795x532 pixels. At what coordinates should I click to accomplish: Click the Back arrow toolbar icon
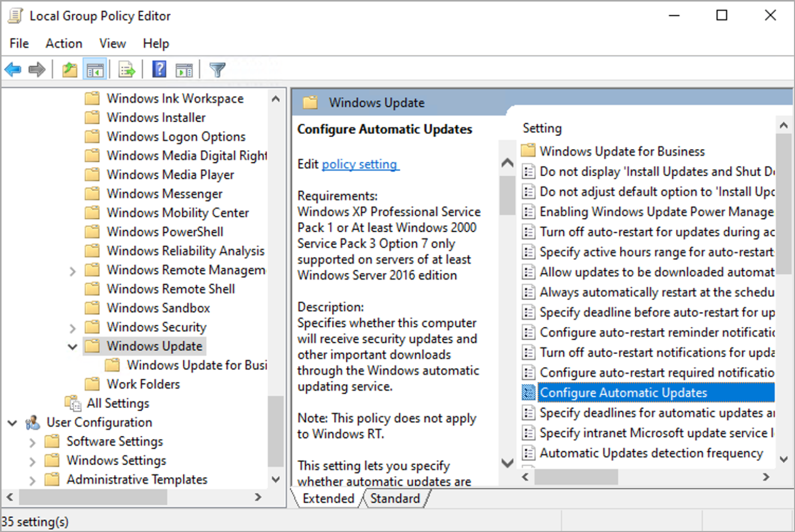[13, 69]
